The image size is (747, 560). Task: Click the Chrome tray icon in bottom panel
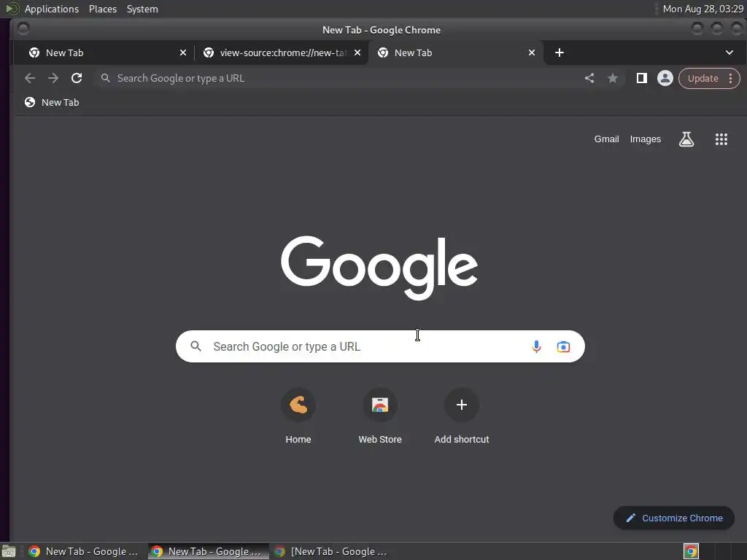(691, 551)
